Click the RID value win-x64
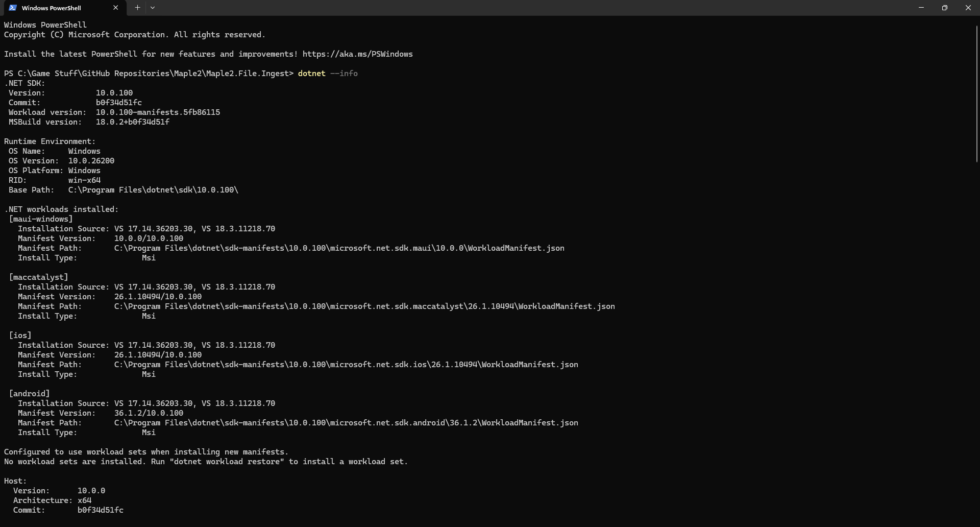Screen dimensions: 980x527 click(84, 180)
